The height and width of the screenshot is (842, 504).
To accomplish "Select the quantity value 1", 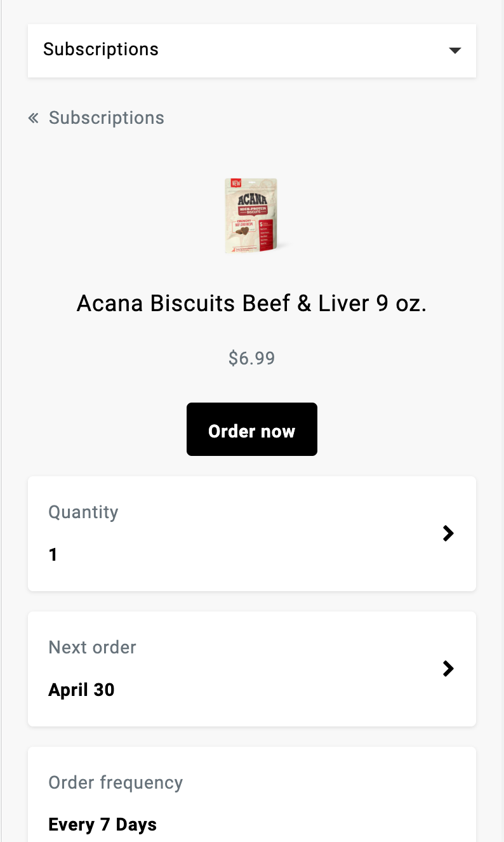I will click(x=53, y=555).
